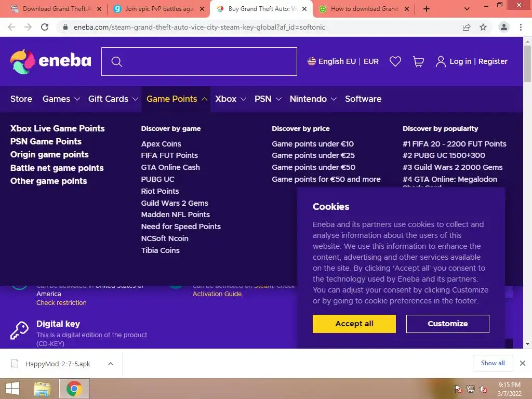Open the Riot Points link
532x399 pixels.
(x=160, y=191)
